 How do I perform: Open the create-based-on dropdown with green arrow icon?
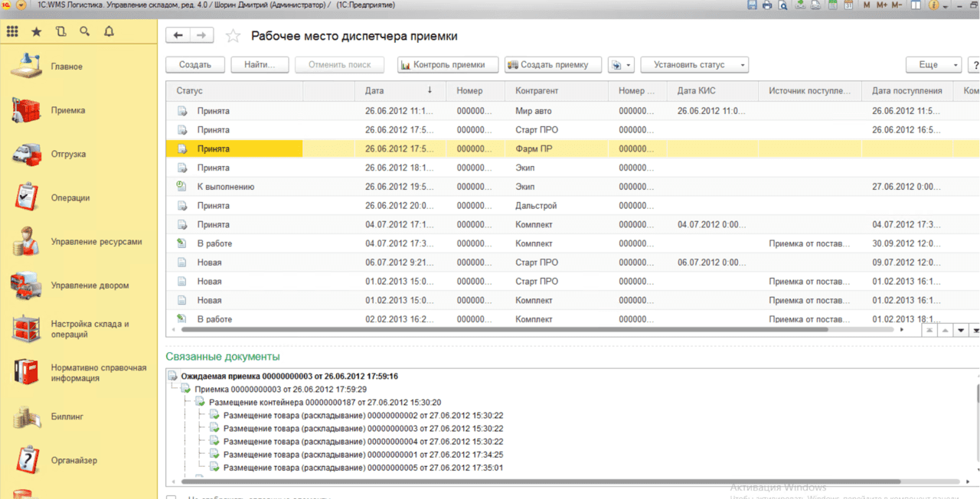[x=621, y=65]
